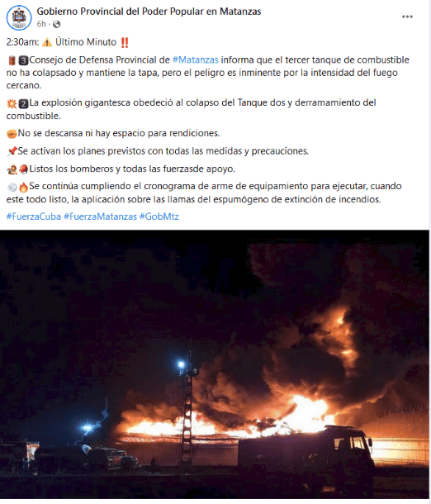Open the #FuerzaMatanzas hashtag
Image resolution: width=431 pixels, height=504 pixels.
(100, 216)
